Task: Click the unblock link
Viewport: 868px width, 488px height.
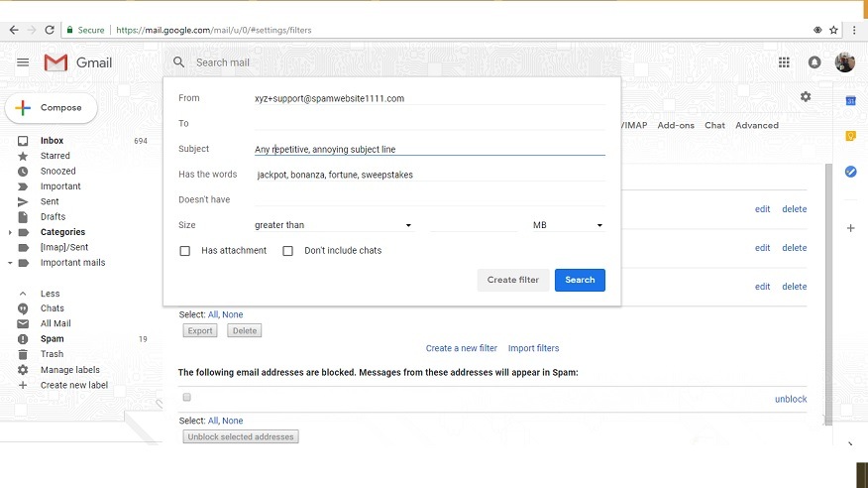Action: [791, 399]
